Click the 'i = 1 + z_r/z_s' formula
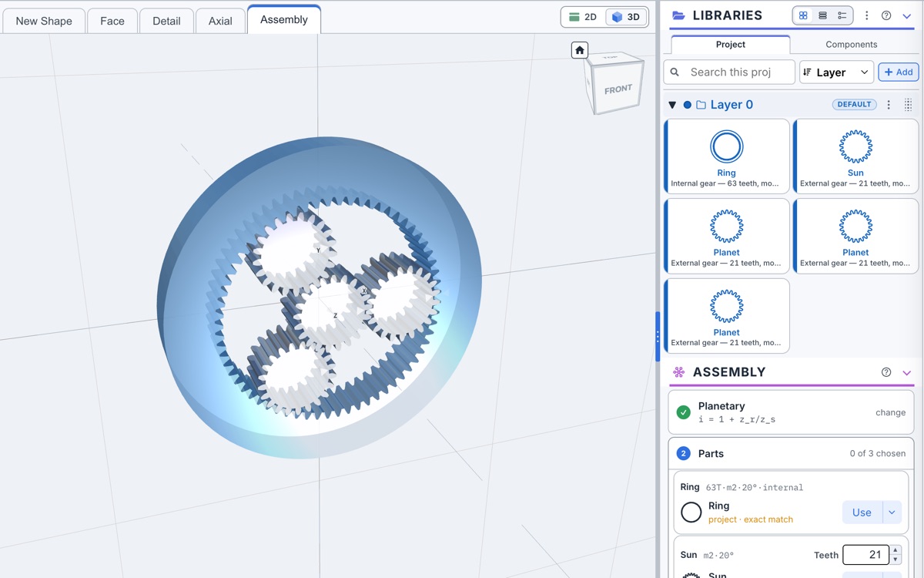Image resolution: width=924 pixels, height=578 pixels. (x=735, y=419)
